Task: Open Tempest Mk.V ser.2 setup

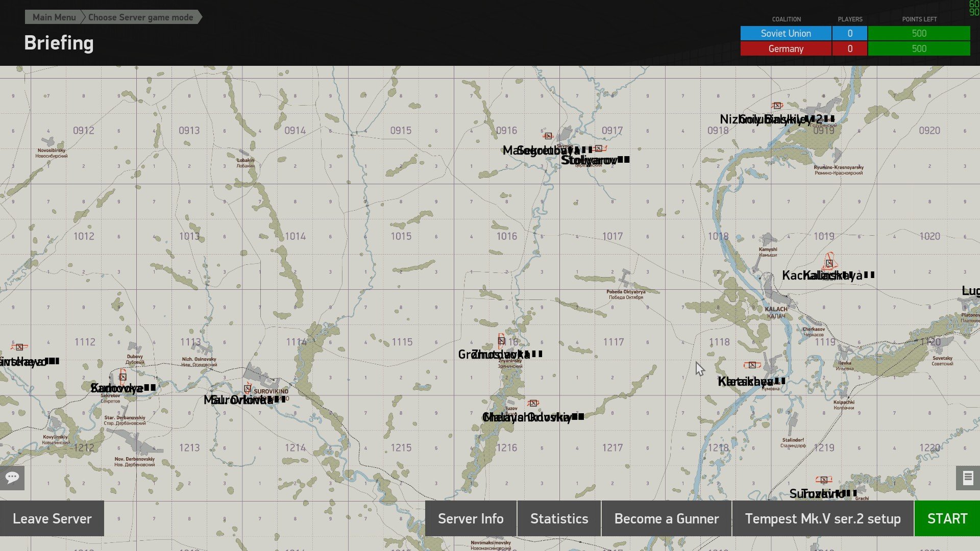Action: click(823, 519)
